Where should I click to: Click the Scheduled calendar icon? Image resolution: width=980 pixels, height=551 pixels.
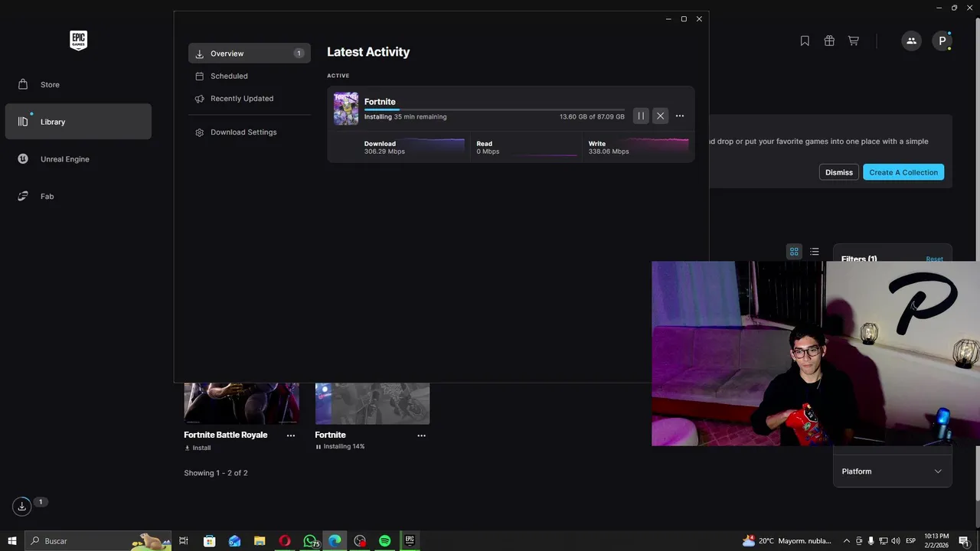pos(200,76)
